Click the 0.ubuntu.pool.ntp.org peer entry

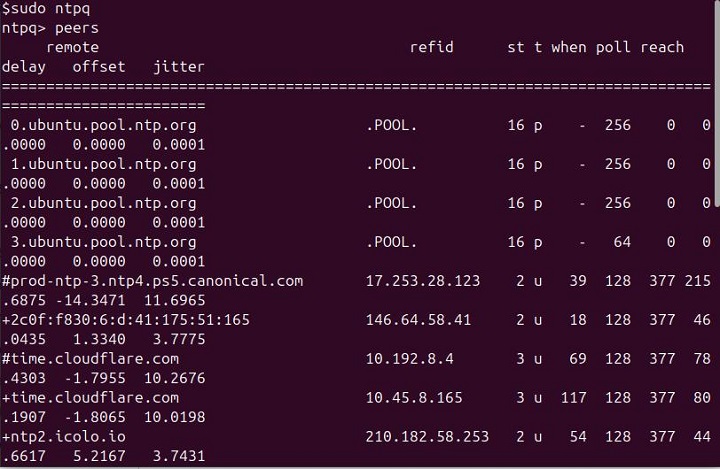(x=103, y=126)
